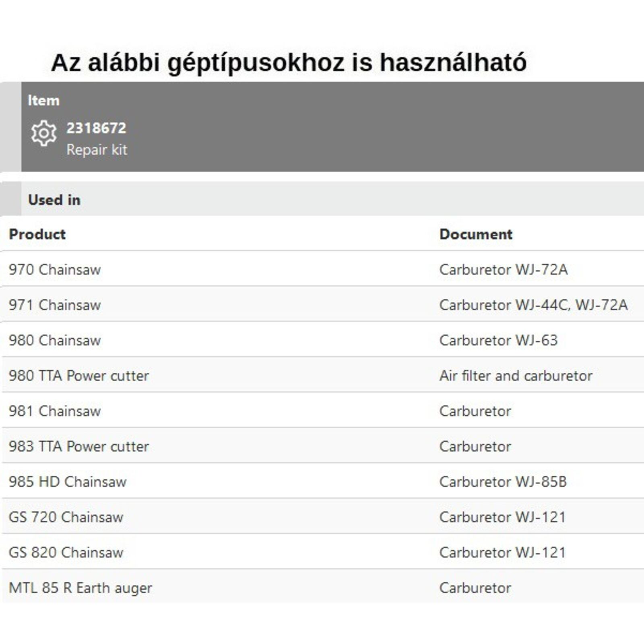Click the gear icon beside item 2318672

coord(43,133)
